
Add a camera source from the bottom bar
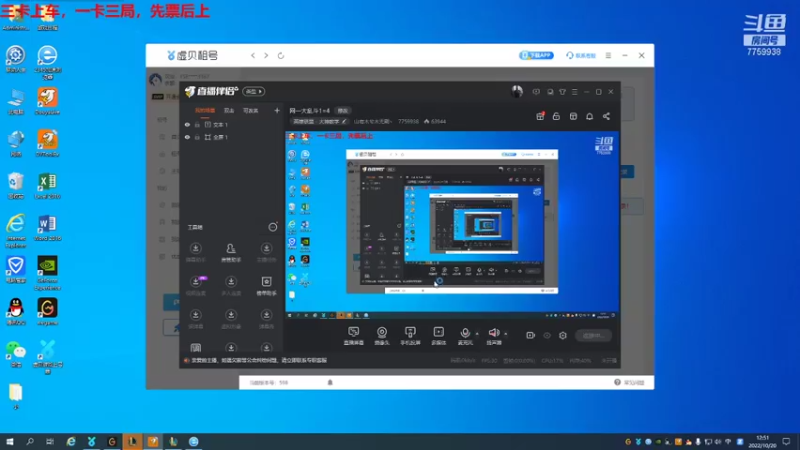382,336
